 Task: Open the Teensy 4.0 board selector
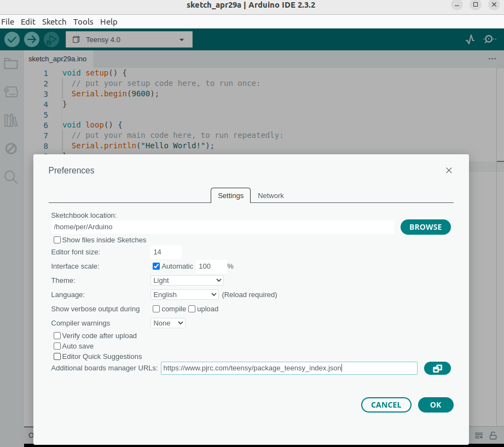tap(129, 39)
